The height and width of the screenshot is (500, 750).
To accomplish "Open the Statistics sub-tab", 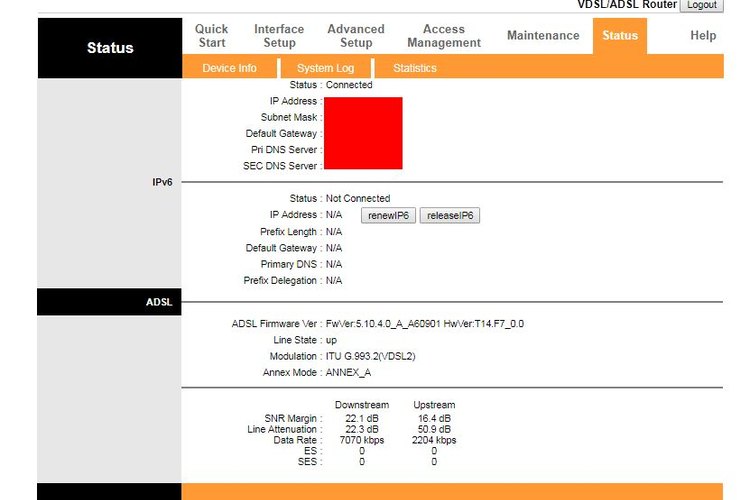I will click(x=415, y=68).
